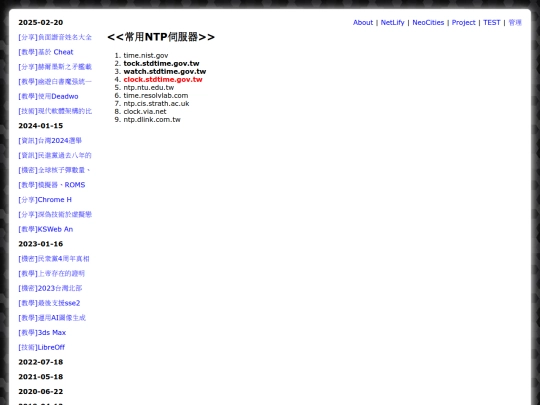Open the [教學] sse2 article link
The image size is (540, 405).
pos(49,303)
